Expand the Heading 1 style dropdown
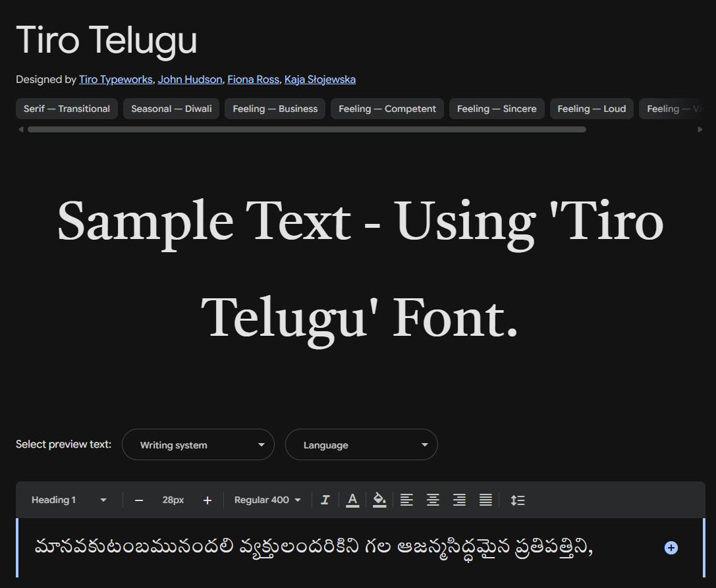716x588 pixels. point(69,500)
